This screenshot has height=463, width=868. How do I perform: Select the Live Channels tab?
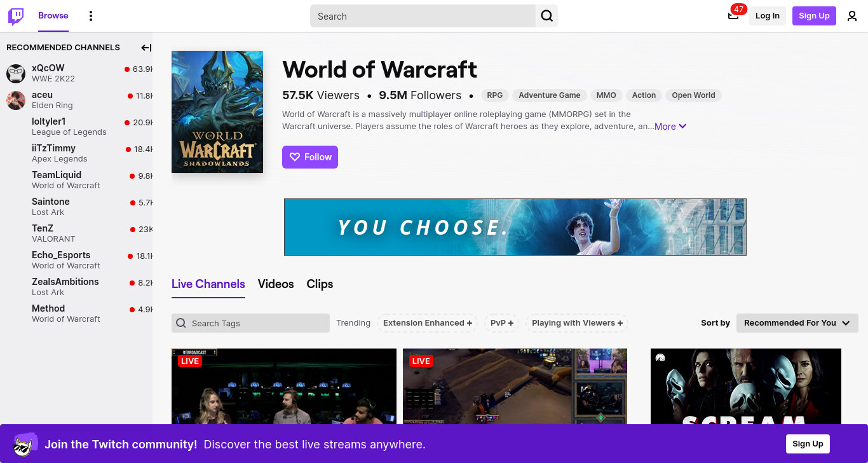coord(208,284)
